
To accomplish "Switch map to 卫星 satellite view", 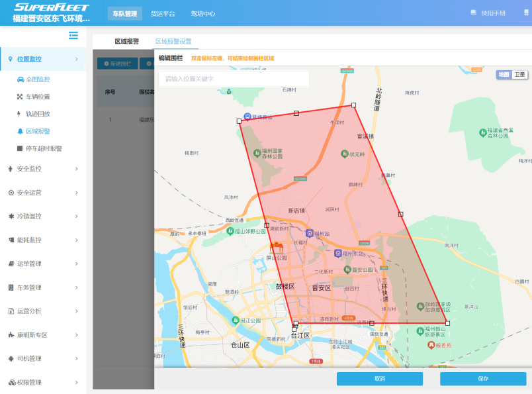I will (x=520, y=75).
